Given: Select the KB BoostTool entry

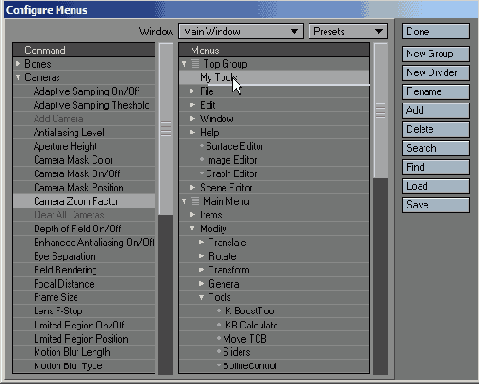Looking at the screenshot, I should [274, 311].
